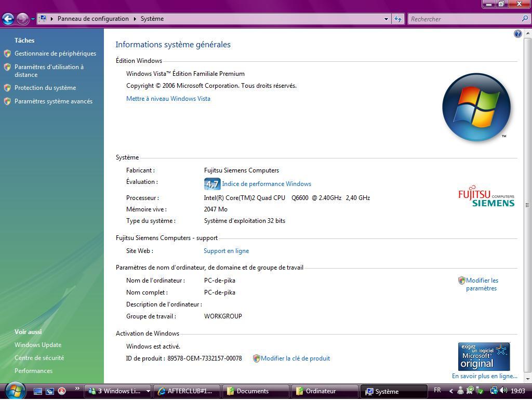Click the red quick launch icon
Viewport: 532px width, 400px height.
point(62,392)
